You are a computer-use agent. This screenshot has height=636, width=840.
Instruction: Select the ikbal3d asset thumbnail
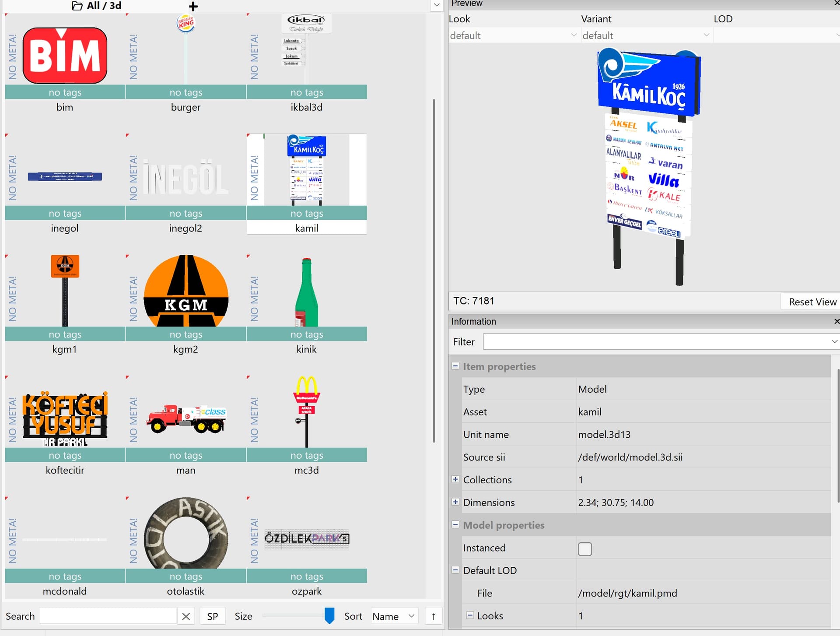[x=306, y=49]
